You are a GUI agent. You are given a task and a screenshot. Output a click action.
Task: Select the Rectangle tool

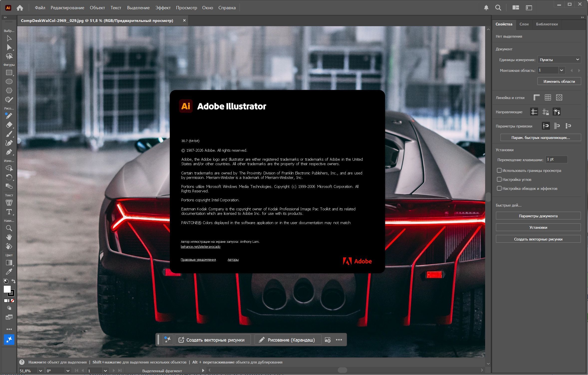pos(9,73)
